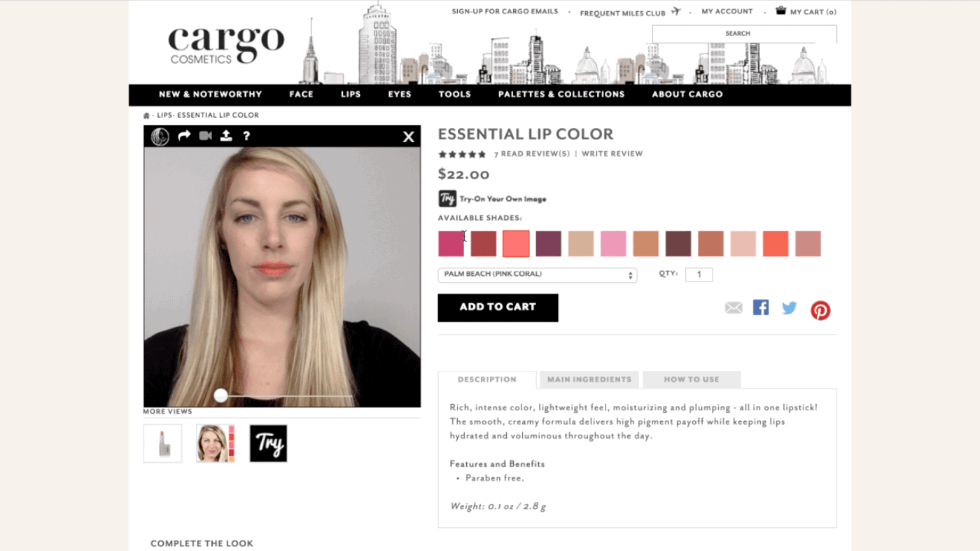Image resolution: width=980 pixels, height=551 pixels.
Task: Open the question mark help icon
Action: point(246,137)
